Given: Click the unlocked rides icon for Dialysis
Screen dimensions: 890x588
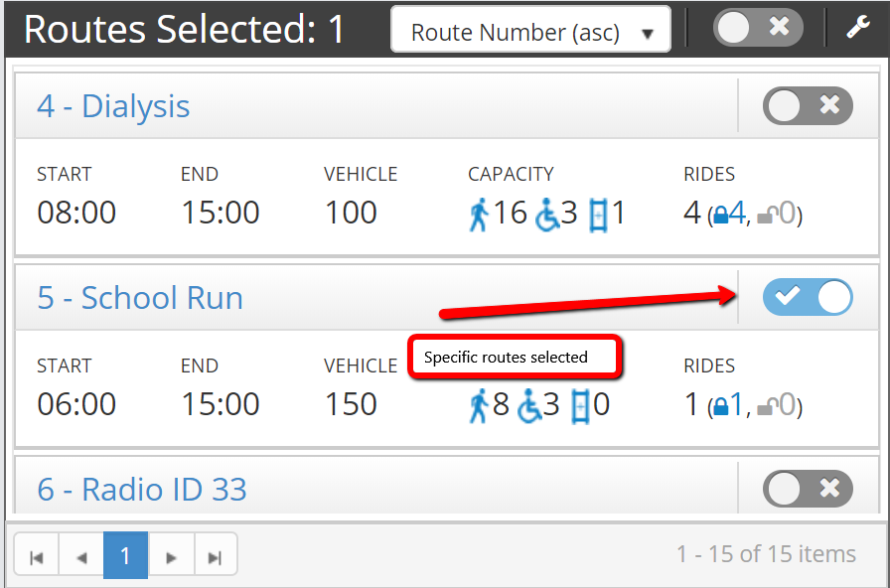Looking at the screenshot, I should pyautogui.click(x=766, y=216).
